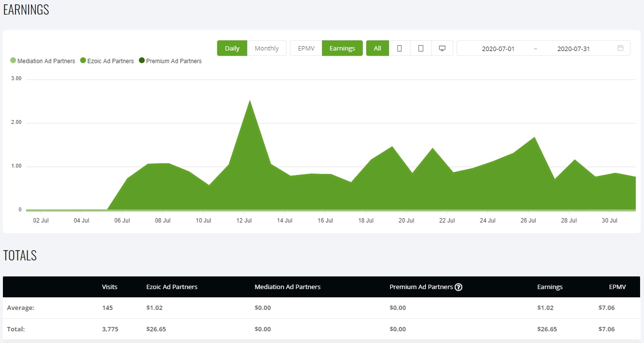Show Earnings chart

point(342,48)
